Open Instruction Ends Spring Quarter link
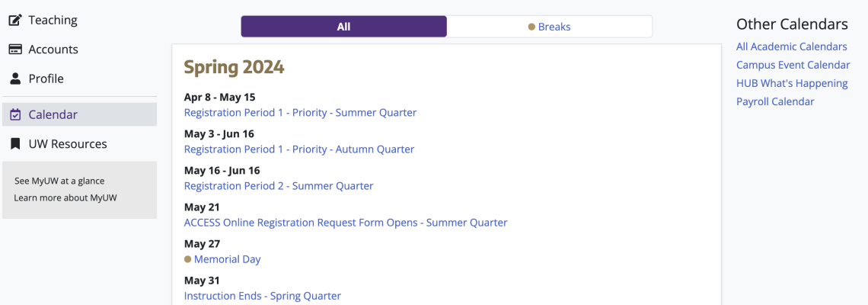868x305 pixels. click(x=263, y=296)
